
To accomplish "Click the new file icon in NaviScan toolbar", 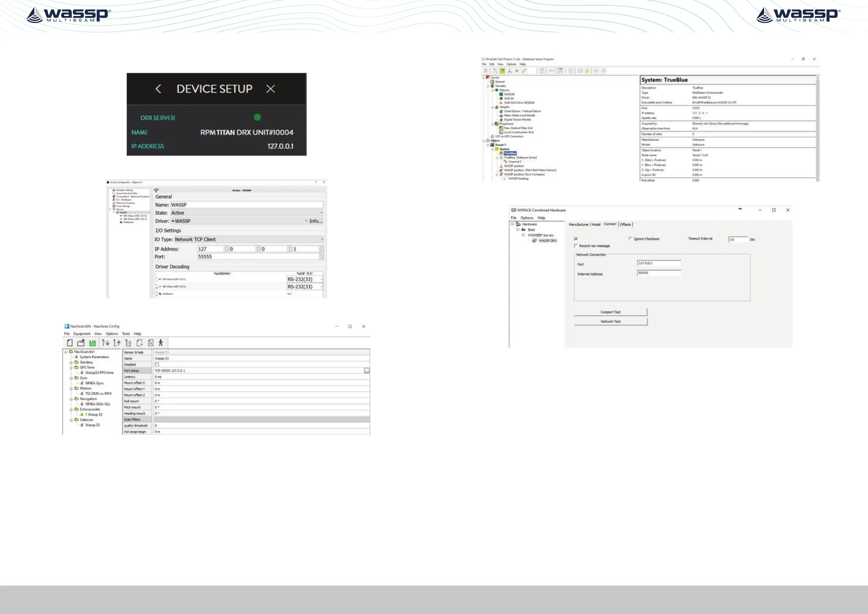I will pyautogui.click(x=70, y=343).
